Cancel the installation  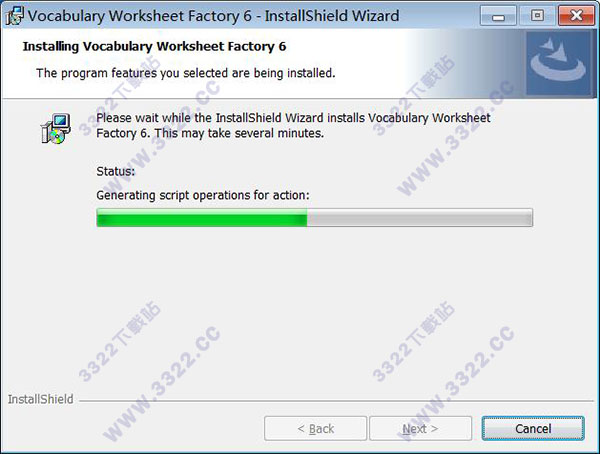(x=533, y=428)
